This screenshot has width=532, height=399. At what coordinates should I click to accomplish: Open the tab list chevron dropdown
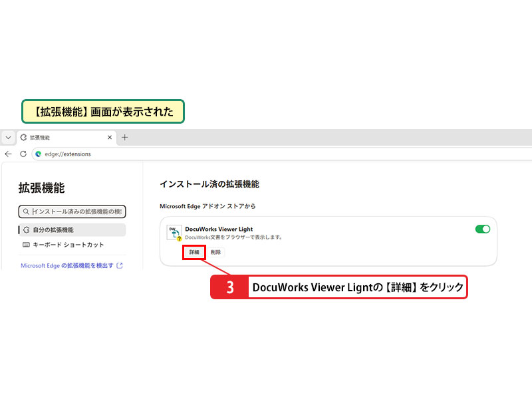coord(9,138)
